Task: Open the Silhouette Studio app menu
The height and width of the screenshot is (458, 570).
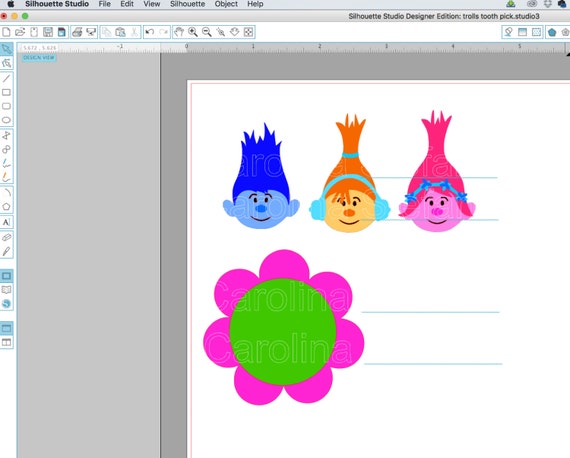Action: [x=57, y=4]
